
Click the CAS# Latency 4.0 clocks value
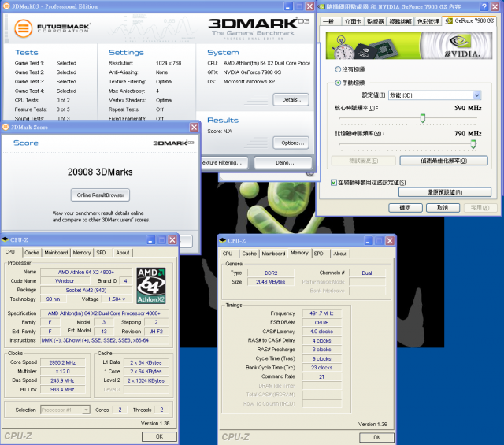pos(322,331)
